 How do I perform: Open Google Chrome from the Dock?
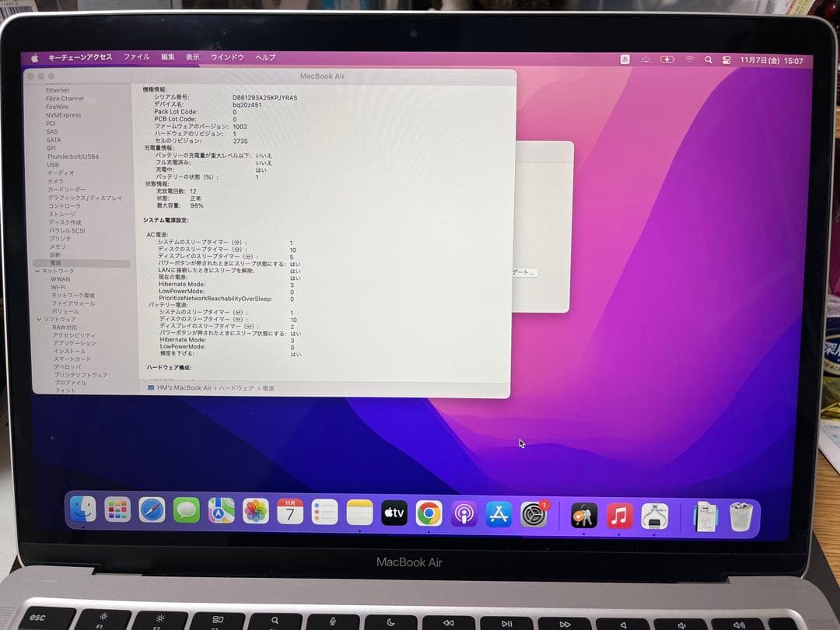click(x=429, y=513)
